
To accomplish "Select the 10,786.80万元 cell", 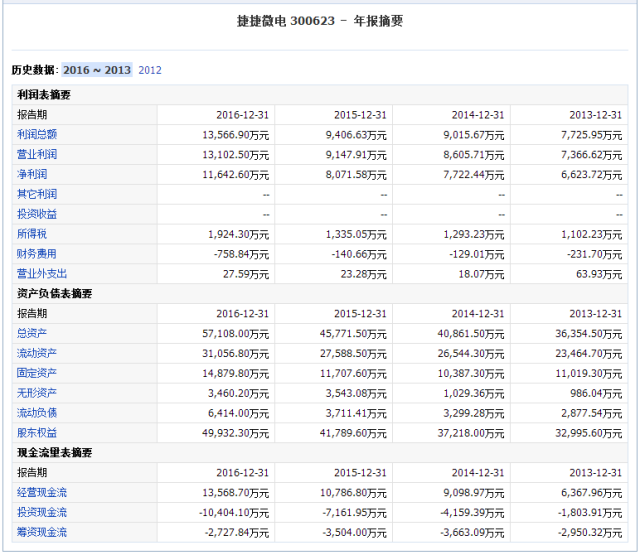I will tap(353, 493).
